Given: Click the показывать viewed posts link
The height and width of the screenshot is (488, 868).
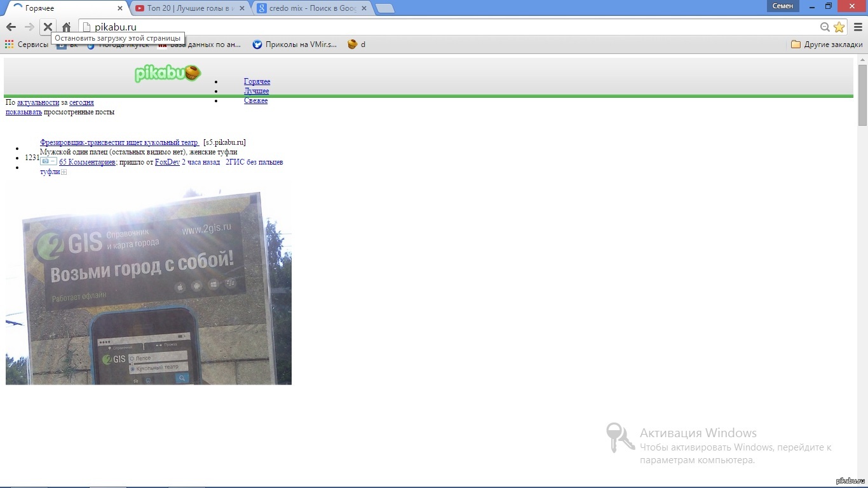Looking at the screenshot, I should click(x=24, y=112).
